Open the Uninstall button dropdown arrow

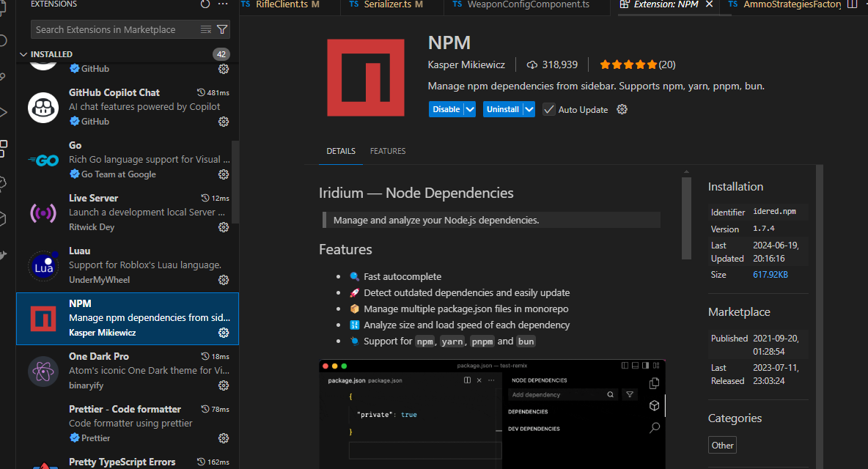pos(529,109)
